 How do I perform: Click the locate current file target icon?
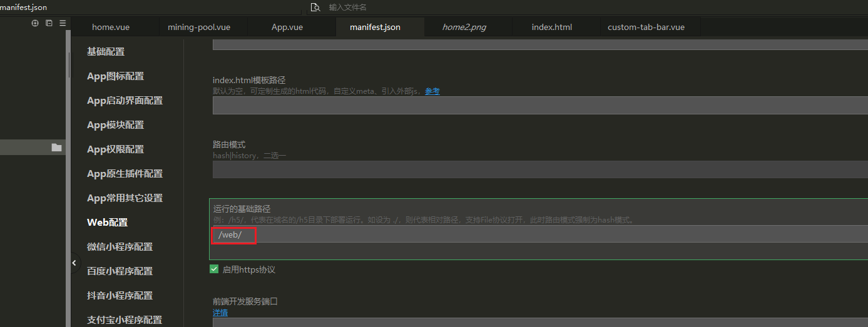tap(35, 23)
